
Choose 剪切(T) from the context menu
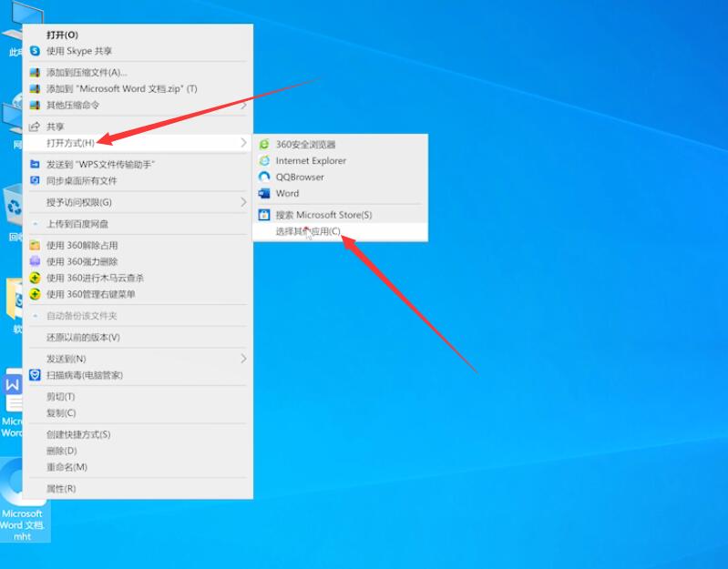click(x=138, y=397)
